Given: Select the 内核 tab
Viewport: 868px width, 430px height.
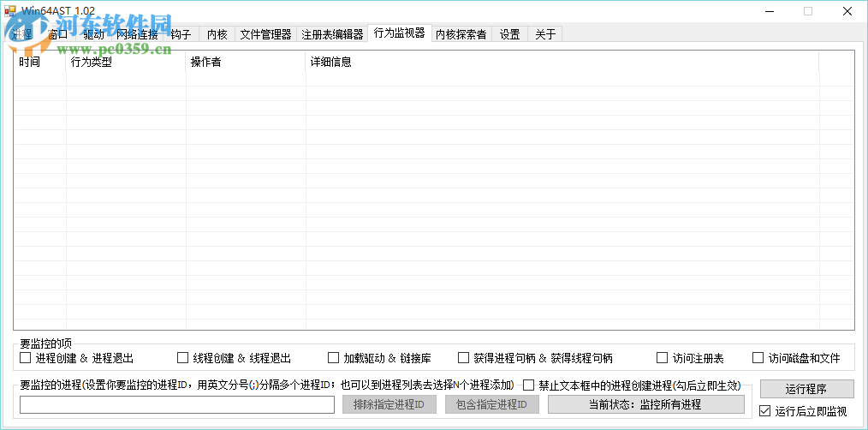Looking at the screenshot, I should [217, 34].
